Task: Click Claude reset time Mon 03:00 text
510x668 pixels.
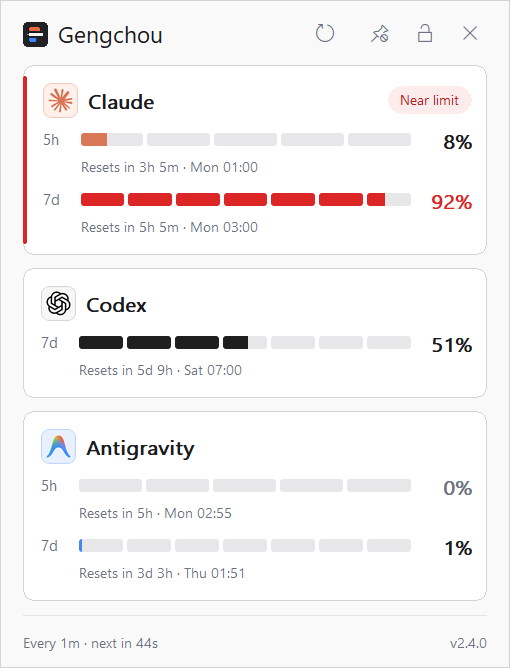Action: click(224, 227)
